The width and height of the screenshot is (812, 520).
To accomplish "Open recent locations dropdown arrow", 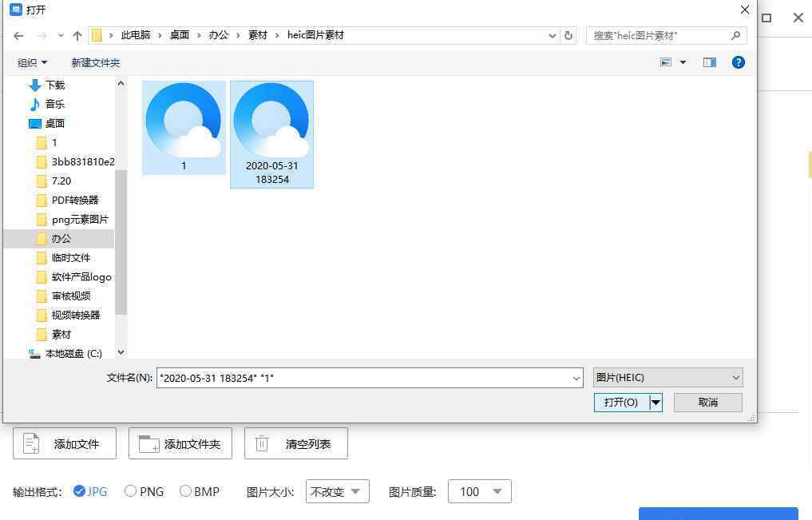I will pyautogui.click(x=61, y=36).
